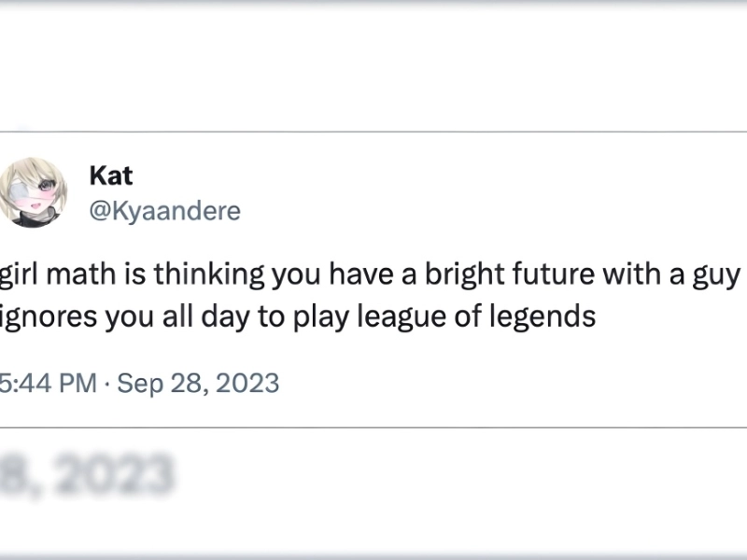The width and height of the screenshot is (747, 560).
Task: Open Kat's profile avatar picture
Action: click(x=32, y=192)
